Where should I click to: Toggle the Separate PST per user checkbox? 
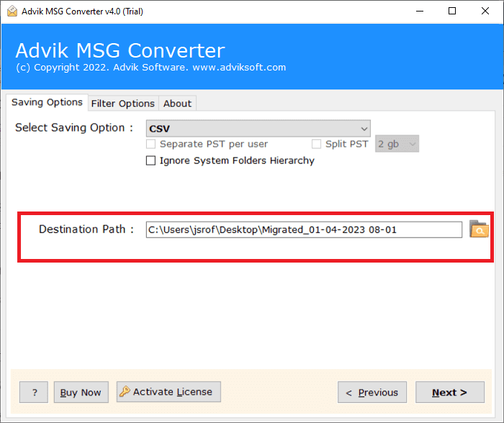click(x=150, y=144)
